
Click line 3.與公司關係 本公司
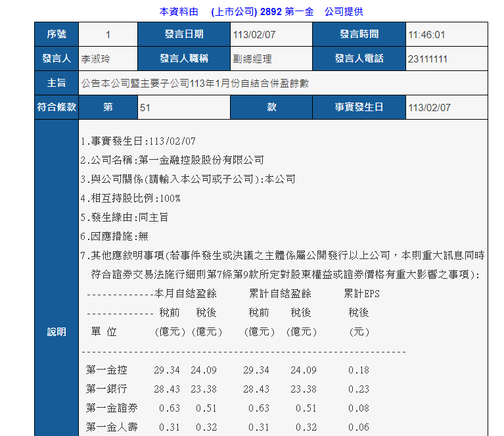[188, 179]
